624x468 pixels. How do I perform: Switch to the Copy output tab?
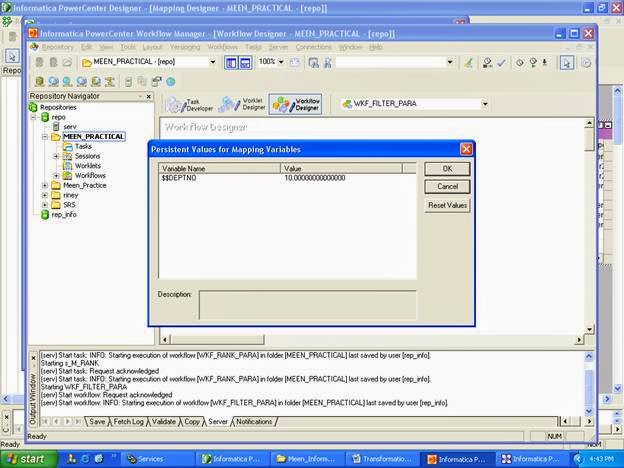(192, 421)
